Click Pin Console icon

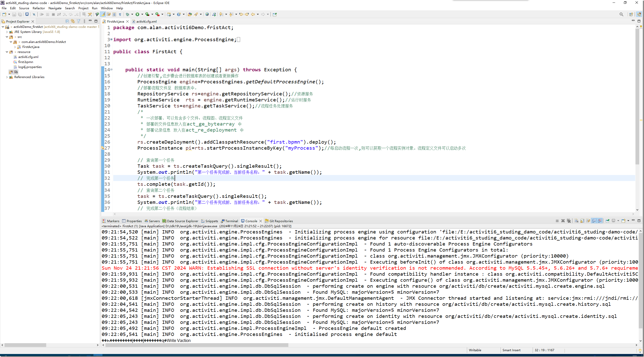point(608,221)
